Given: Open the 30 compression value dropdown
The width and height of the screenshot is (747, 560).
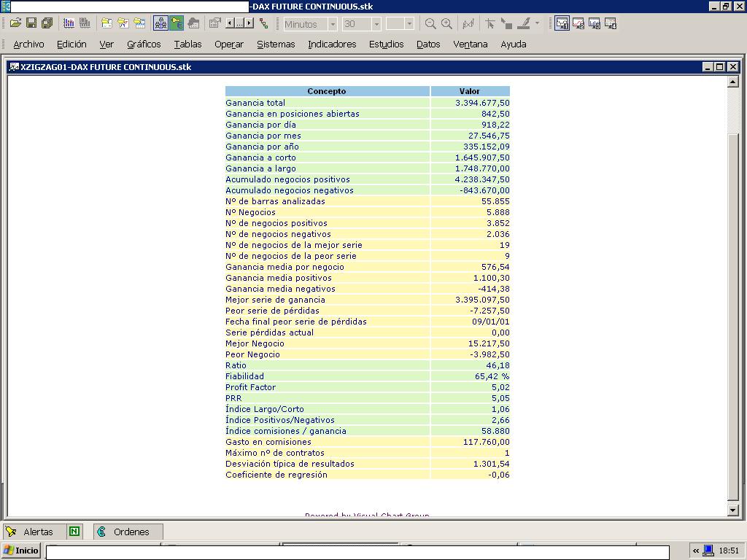Looking at the screenshot, I should pos(376,24).
